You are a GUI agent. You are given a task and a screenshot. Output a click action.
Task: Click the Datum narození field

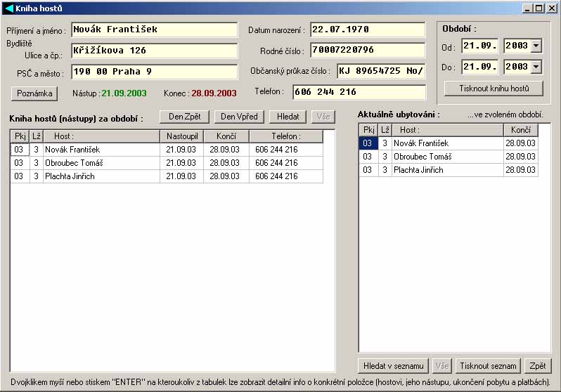tap(368, 30)
